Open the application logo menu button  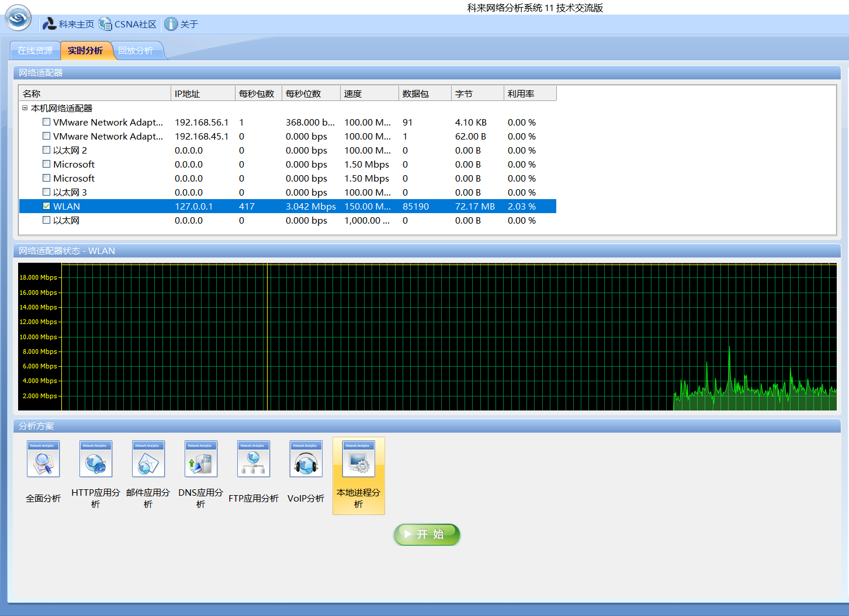18,18
